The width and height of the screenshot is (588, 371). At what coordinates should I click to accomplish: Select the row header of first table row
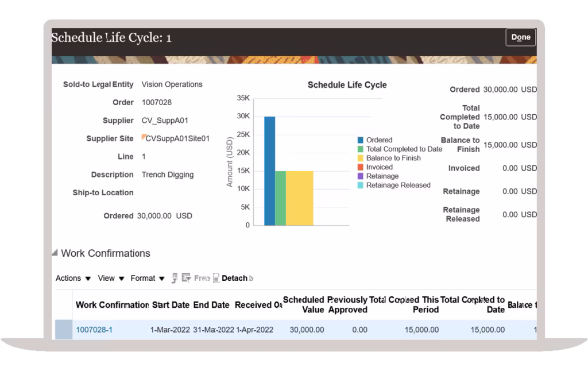(x=63, y=330)
